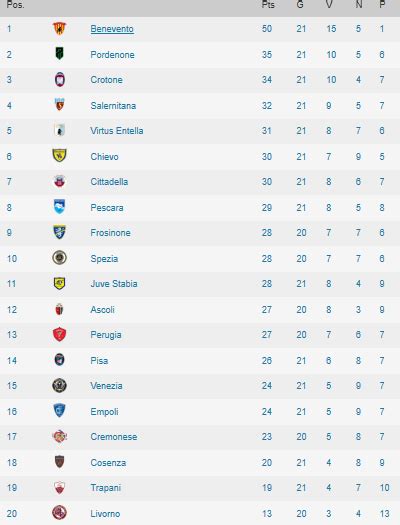Viewport: 400px width, 525px height.
Task: Click the Chievo yellow shield logo
Action: 60,155
